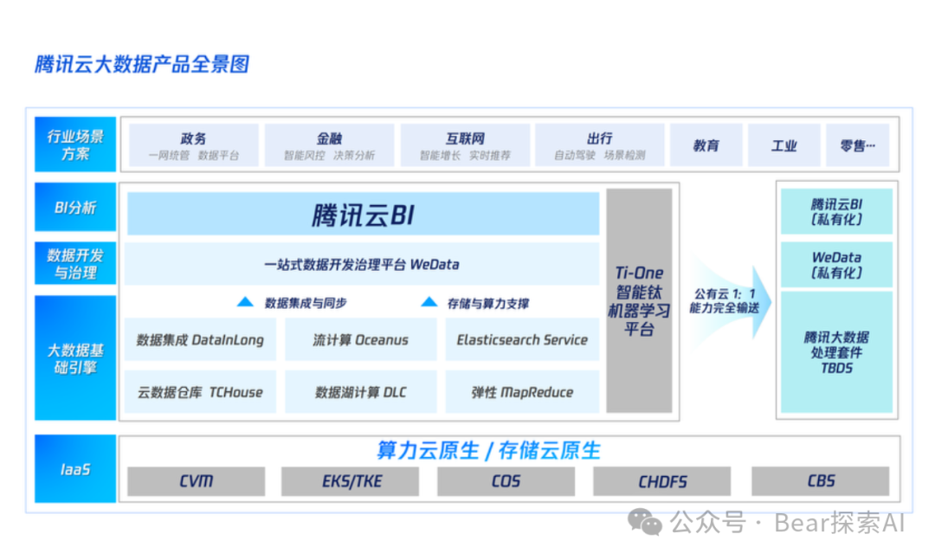The width and height of the screenshot is (935, 560).
Task: Click 自动驾驶 场景检测 subtitle under 出行
Action: point(600,156)
